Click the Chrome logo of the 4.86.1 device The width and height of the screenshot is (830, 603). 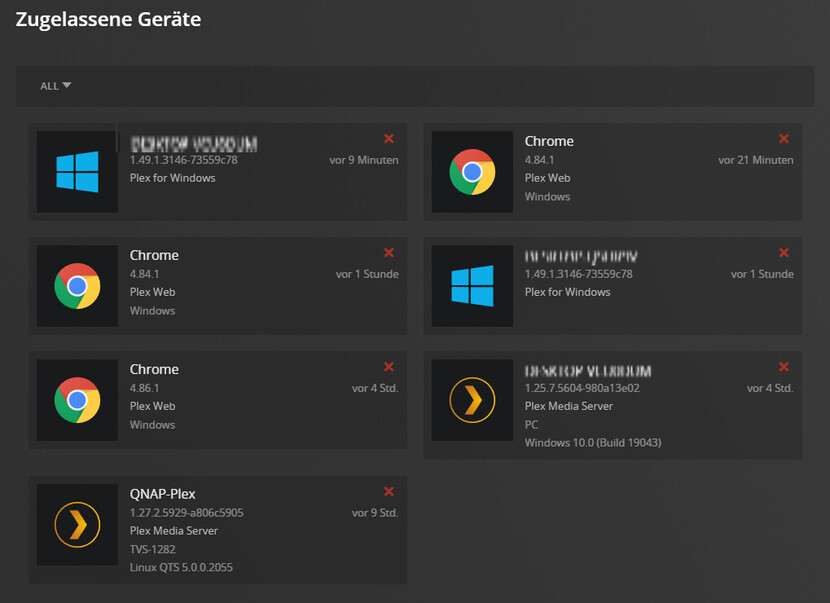(x=77, y=400)
